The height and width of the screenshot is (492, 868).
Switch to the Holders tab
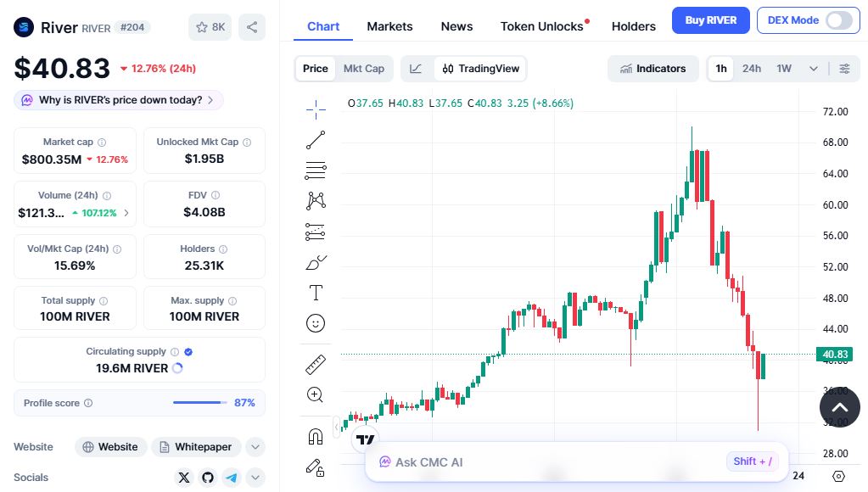point(633,26)
